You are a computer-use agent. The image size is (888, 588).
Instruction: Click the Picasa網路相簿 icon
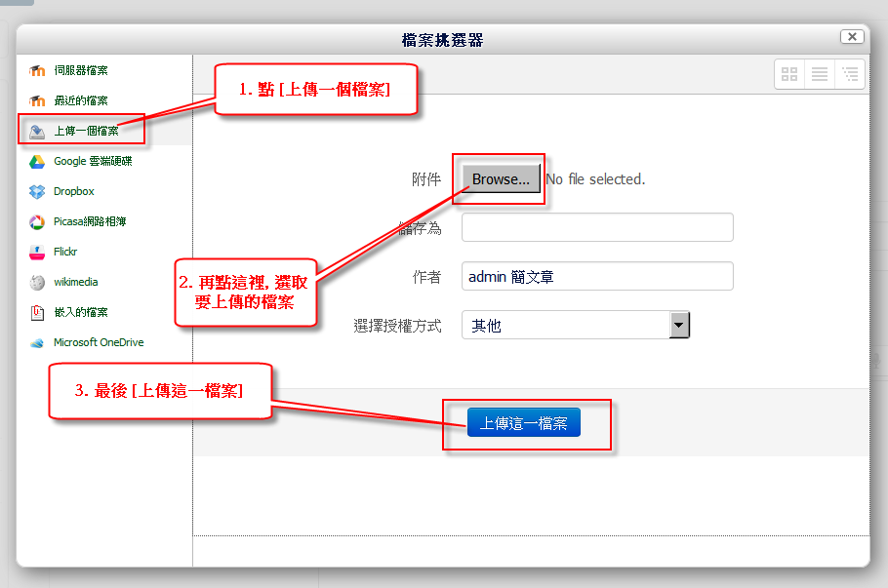tap(37, 221)
